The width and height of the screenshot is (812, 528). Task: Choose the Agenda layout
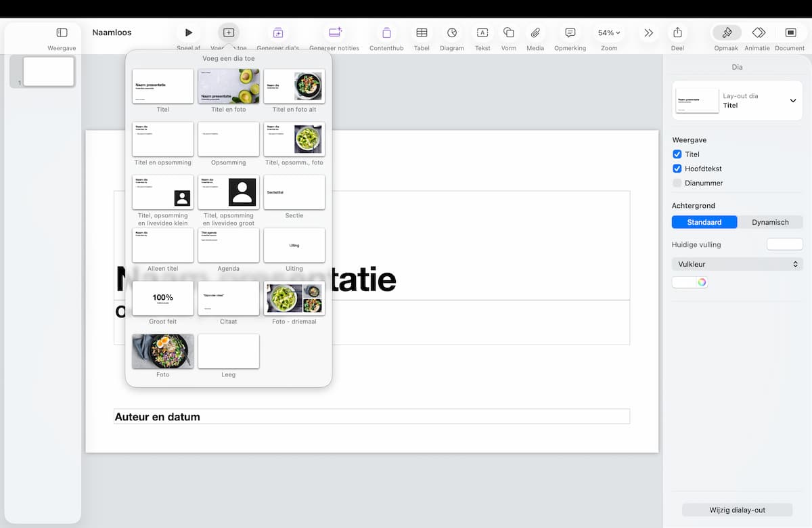point(229,245)
